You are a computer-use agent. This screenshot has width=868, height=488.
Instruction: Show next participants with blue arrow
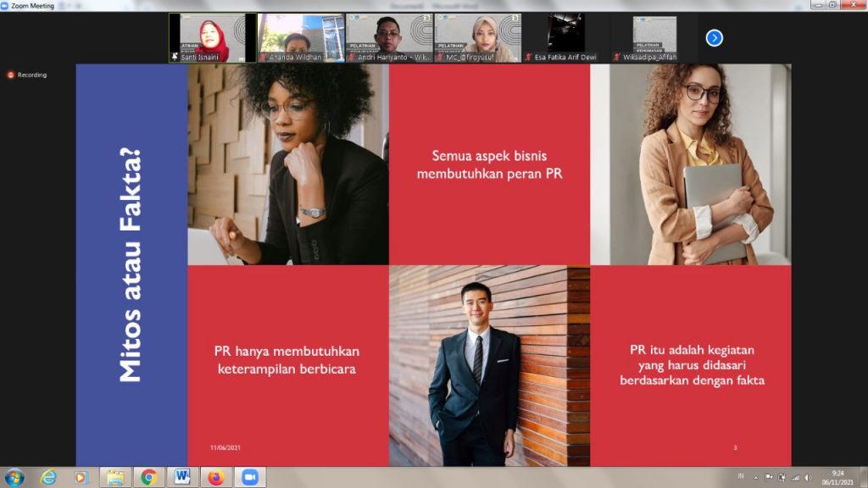pos(714,37)
